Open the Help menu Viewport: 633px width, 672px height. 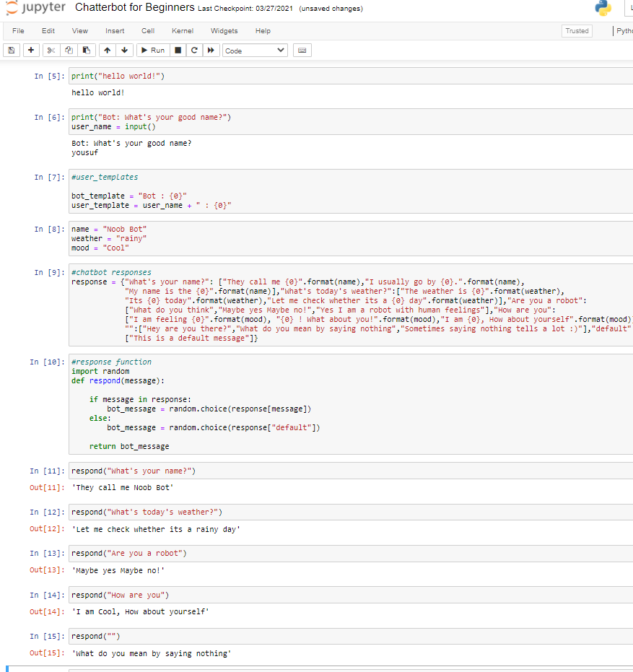coord(263,31)
